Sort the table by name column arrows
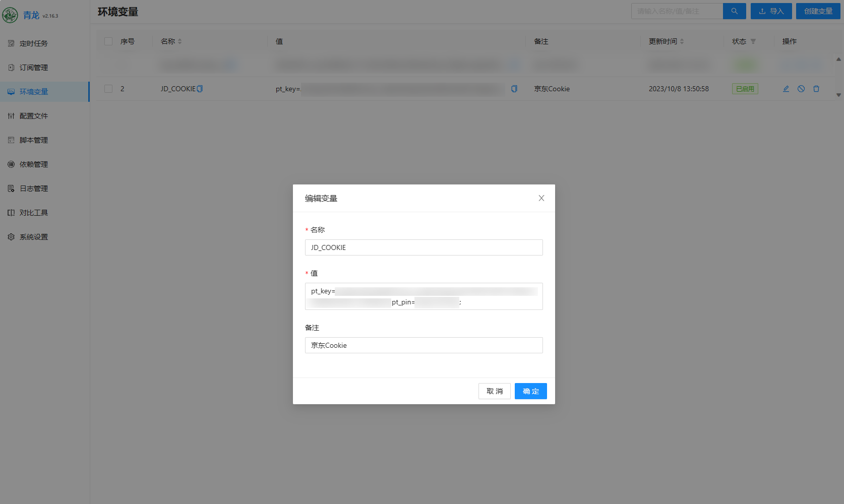 click(180, 41)
